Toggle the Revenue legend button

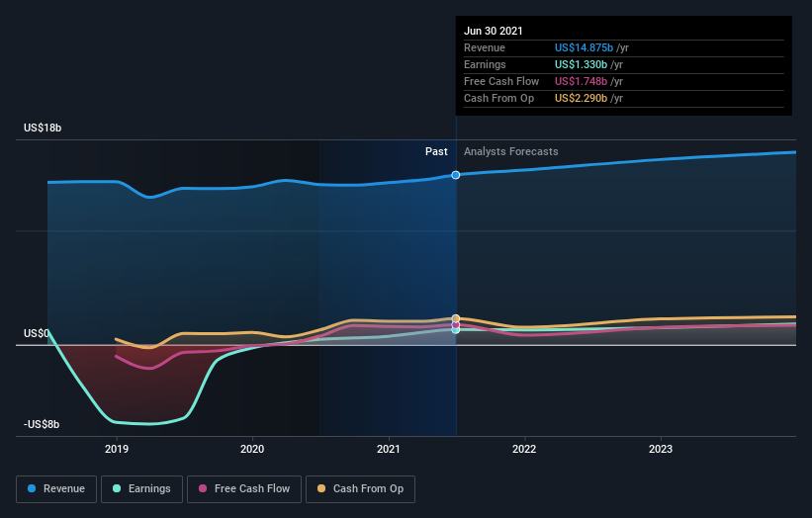[56, 489]
